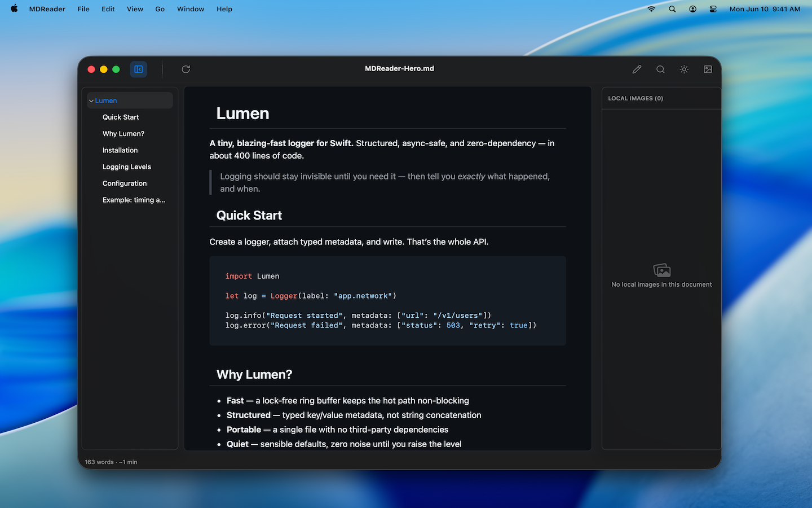Close the window with red button

(x=91, y=69)
